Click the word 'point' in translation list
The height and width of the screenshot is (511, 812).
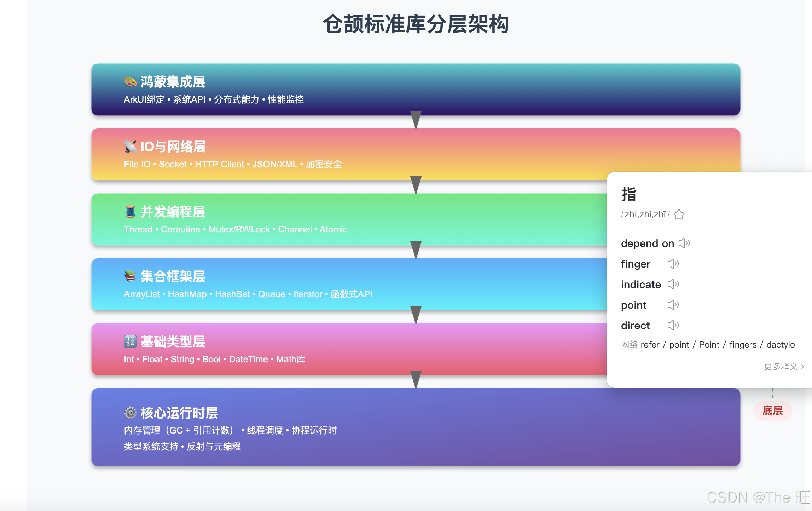[634, 305]
